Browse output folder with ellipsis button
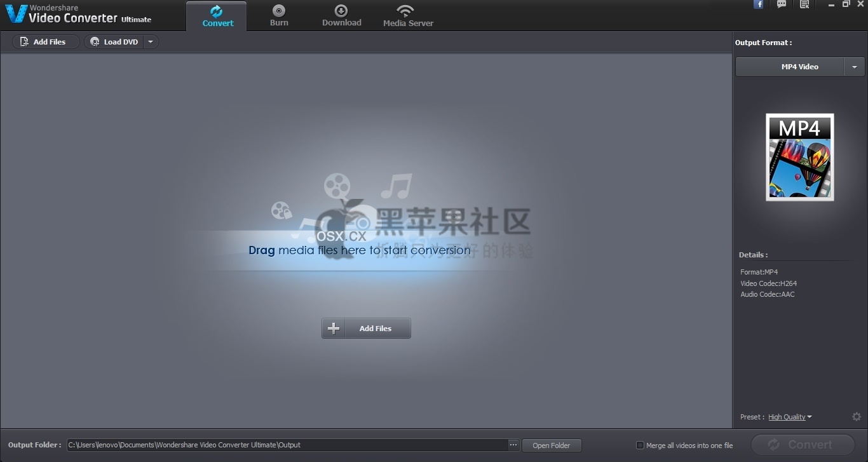 click(513, 445)
